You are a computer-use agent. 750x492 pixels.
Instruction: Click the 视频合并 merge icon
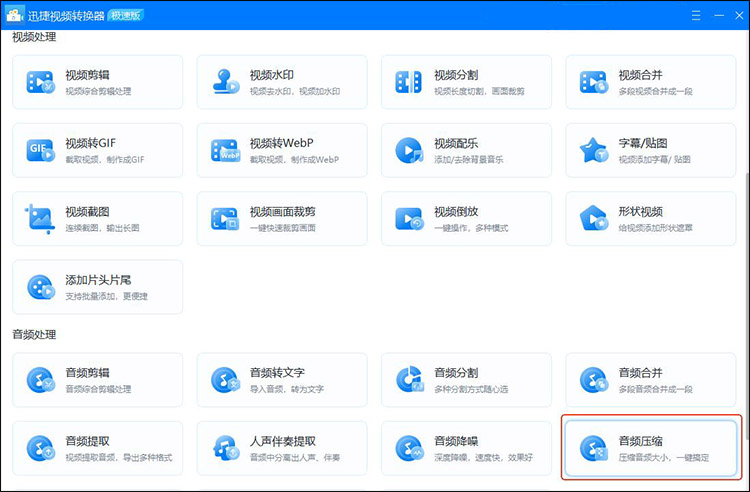(593, 82)
